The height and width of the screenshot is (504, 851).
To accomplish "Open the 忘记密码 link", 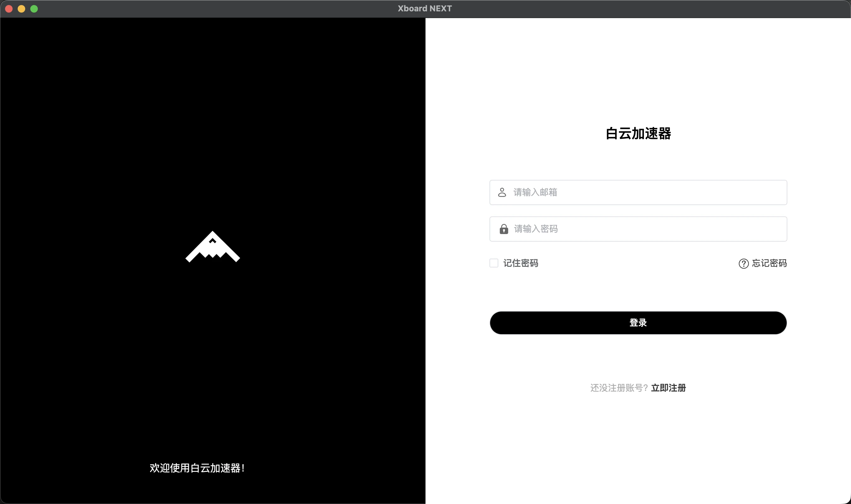I will click(769, 263).
